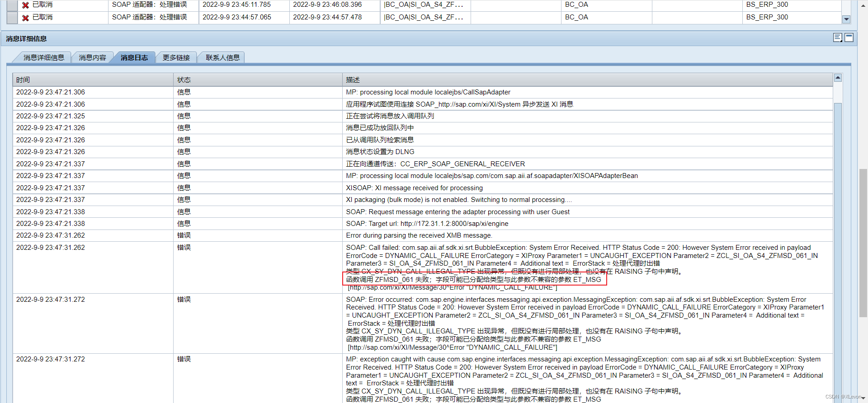Open the 联系人信息 tab
This screenshot has height=403, width=868.
coord(222,58)
